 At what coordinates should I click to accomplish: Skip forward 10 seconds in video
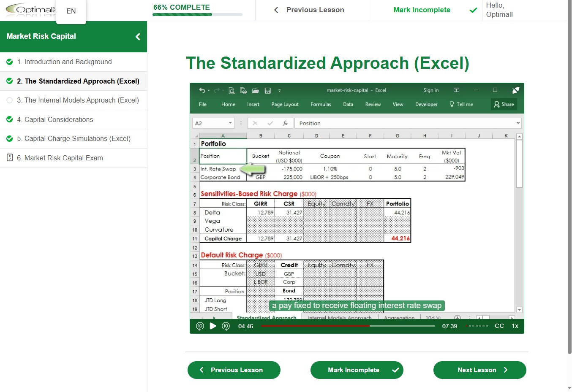[226, 326]
